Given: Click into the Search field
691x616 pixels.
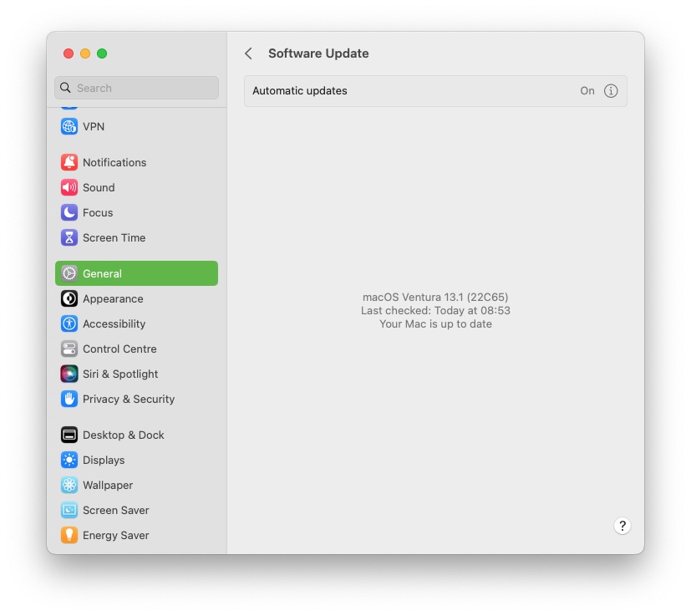Looking at the screenshot, I should pos(137,88).
